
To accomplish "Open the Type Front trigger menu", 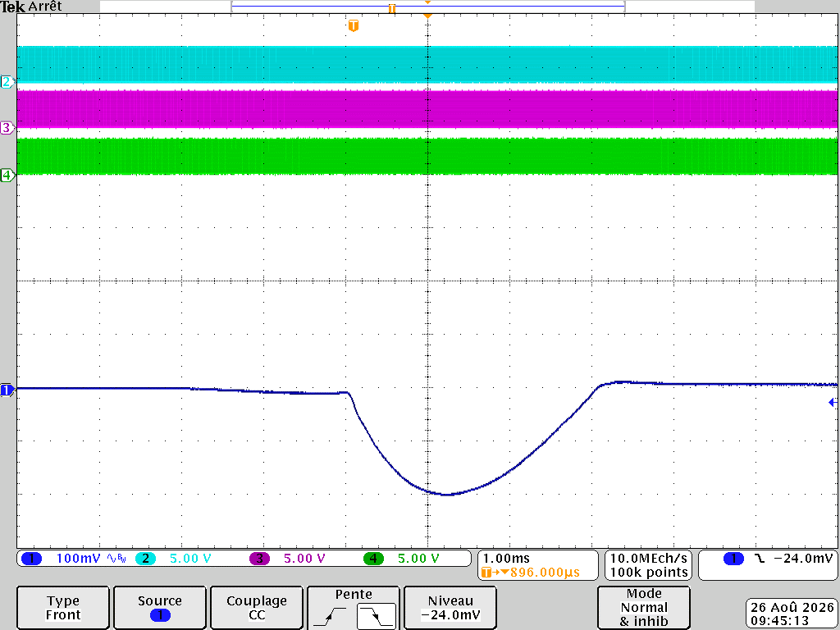I will tap(63, 608).
